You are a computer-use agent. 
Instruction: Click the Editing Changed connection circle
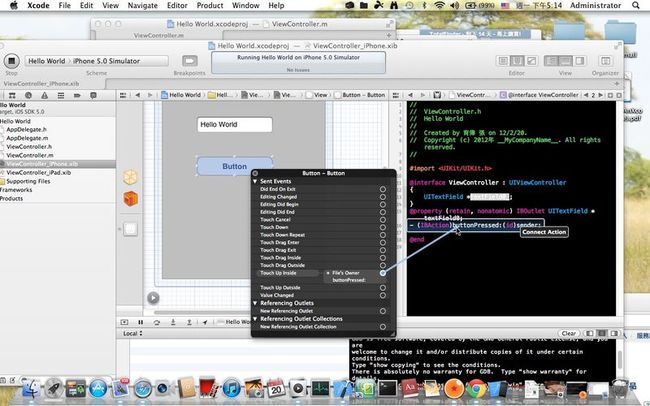383,197
